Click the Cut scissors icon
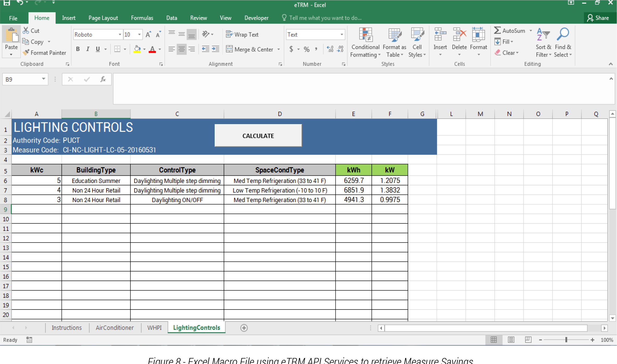 click(x=26, y=31)
